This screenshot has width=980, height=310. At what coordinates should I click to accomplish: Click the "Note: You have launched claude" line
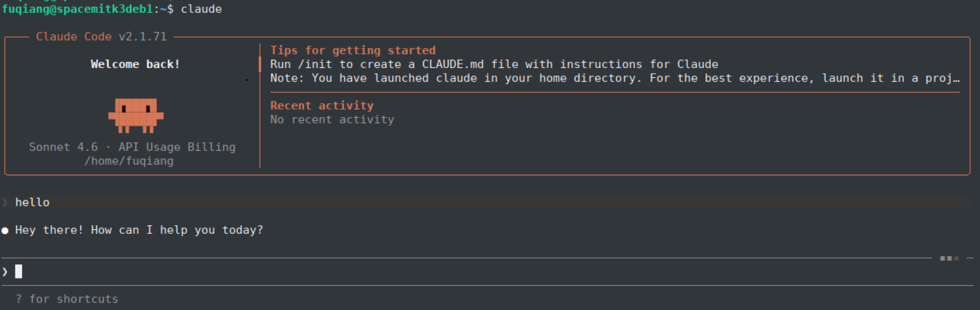click(x=615, y=79)
